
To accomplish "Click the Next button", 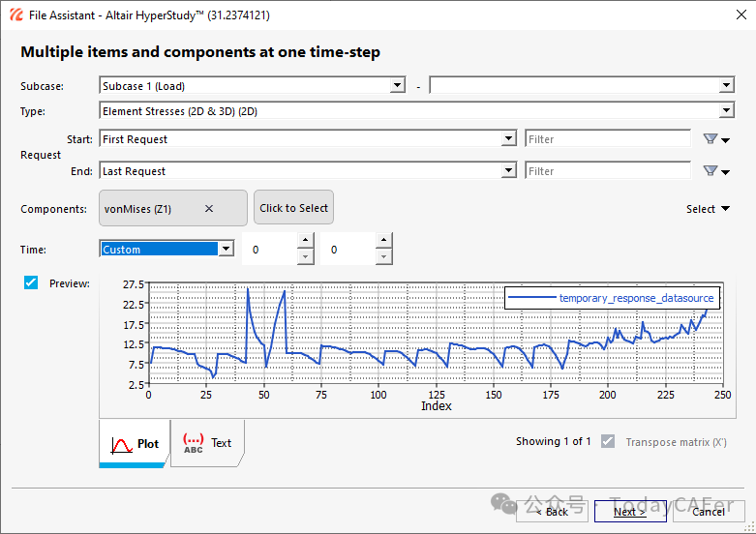I will click(x=630, y=512).
